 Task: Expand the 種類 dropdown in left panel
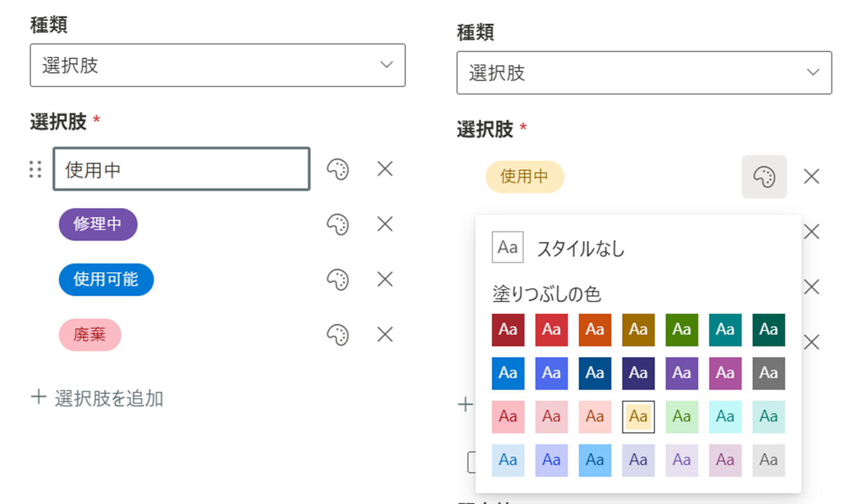click(x=218, y=65)
